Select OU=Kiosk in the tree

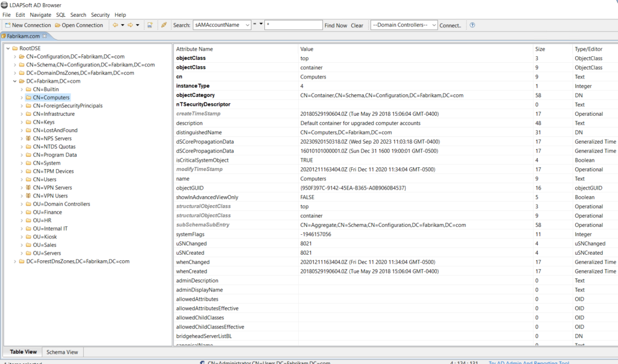coord(45,237)
